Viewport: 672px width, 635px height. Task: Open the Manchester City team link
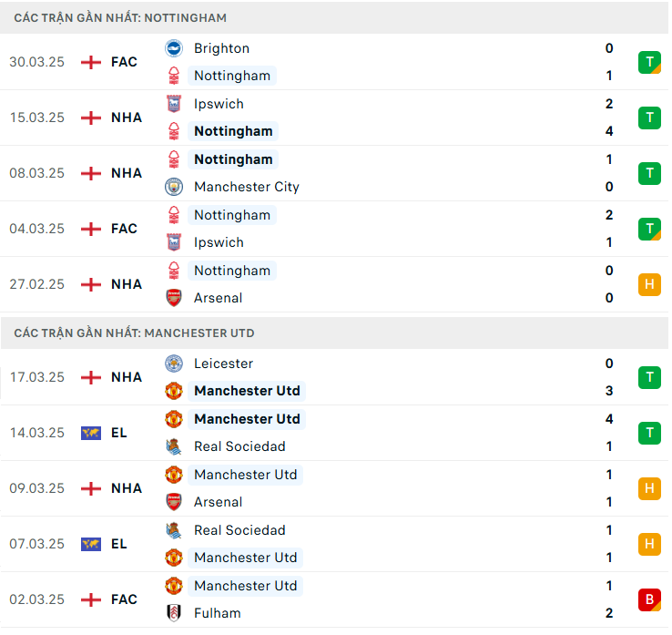point(246,187)
